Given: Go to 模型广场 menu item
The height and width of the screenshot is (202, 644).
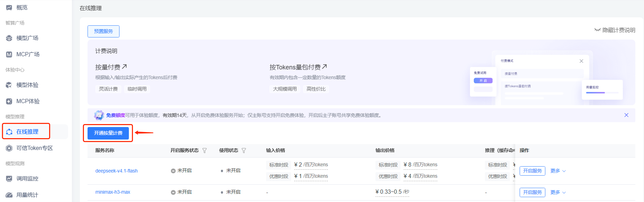Looking at the screenshot, I should click(x=27, y=38).
